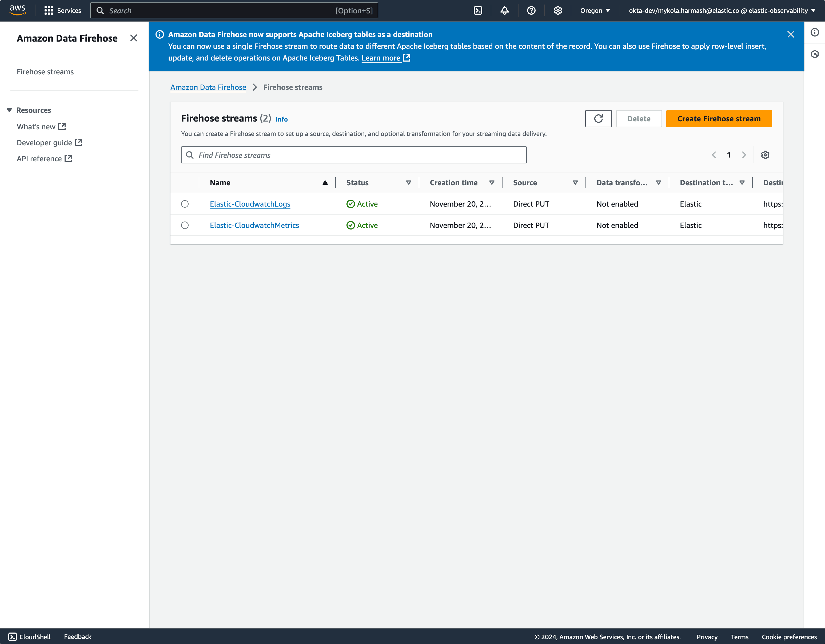Open the console settings gear in the top bar
The height and width of the screenshot is (644, 825).
pos(557,11)
